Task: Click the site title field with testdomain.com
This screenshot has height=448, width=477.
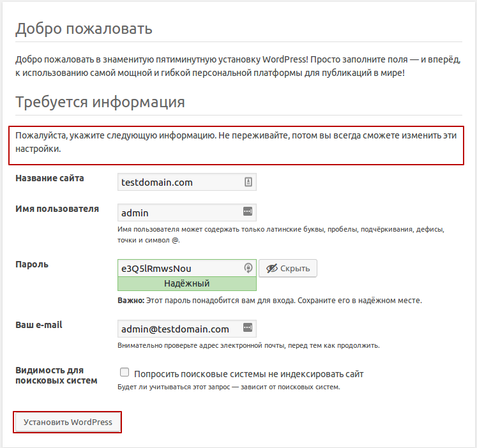Action: point(179,183)
